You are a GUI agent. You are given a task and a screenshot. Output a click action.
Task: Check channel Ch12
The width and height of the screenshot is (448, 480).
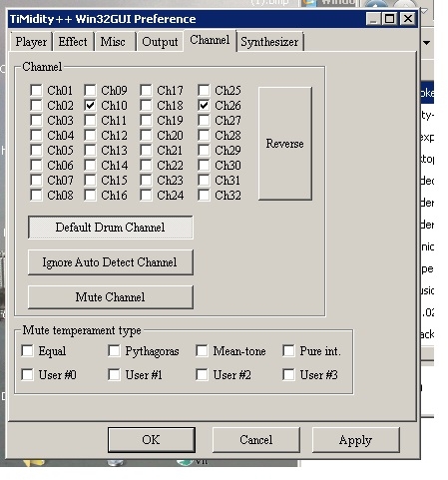90,135
